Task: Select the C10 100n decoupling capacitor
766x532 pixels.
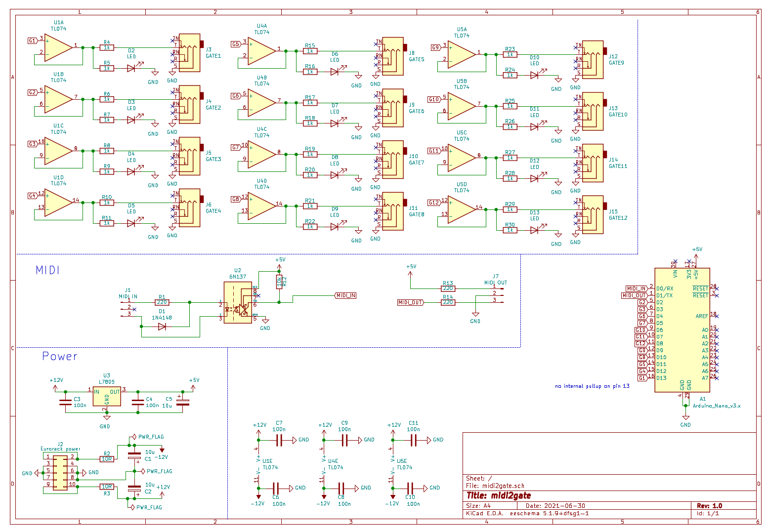Action: click(410, 488)
